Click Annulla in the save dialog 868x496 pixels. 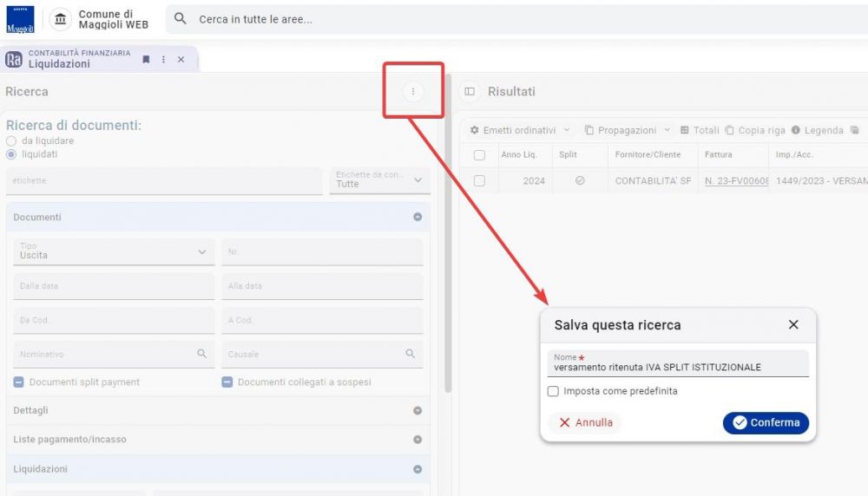tap(585, 422)
